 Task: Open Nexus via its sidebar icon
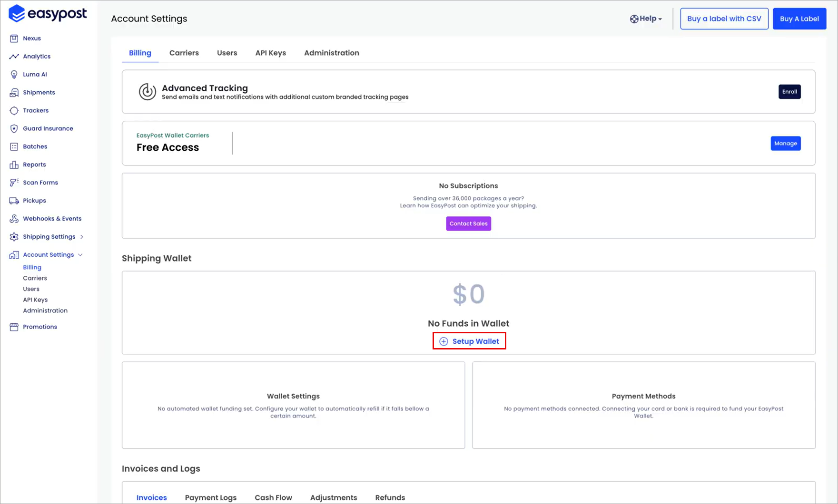[14, 39]
